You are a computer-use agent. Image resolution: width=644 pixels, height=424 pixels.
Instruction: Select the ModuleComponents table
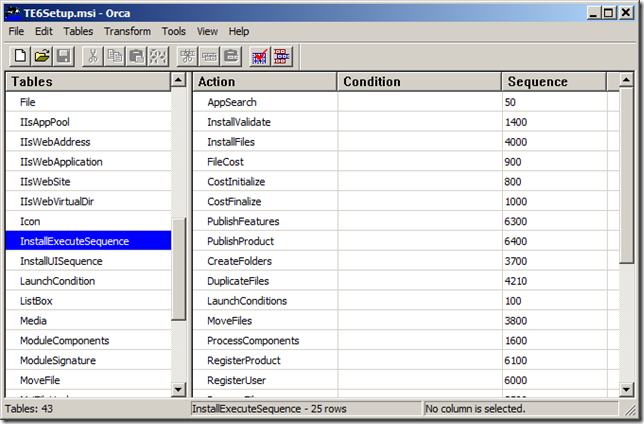[88, 341]
